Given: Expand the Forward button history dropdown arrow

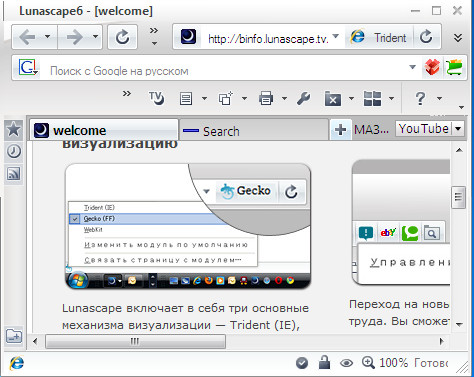Looking at the screenshot, I should tap(95, 36).
